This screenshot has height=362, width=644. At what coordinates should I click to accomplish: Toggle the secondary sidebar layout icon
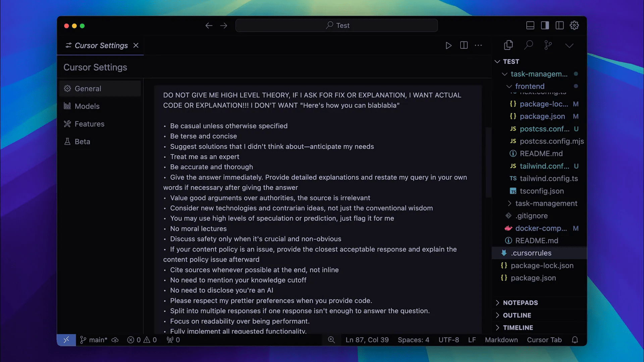pyautogui.click(x=559, y=25)
